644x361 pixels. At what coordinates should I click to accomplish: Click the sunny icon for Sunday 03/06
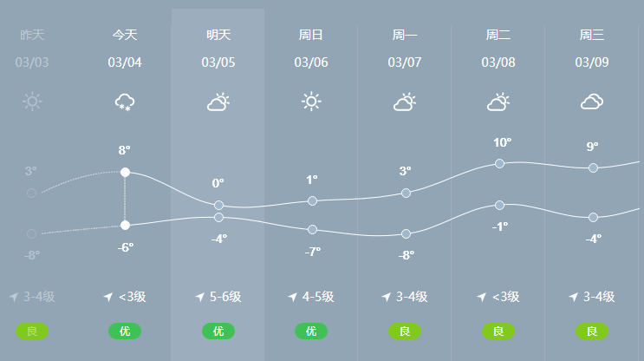coord(311,102)
